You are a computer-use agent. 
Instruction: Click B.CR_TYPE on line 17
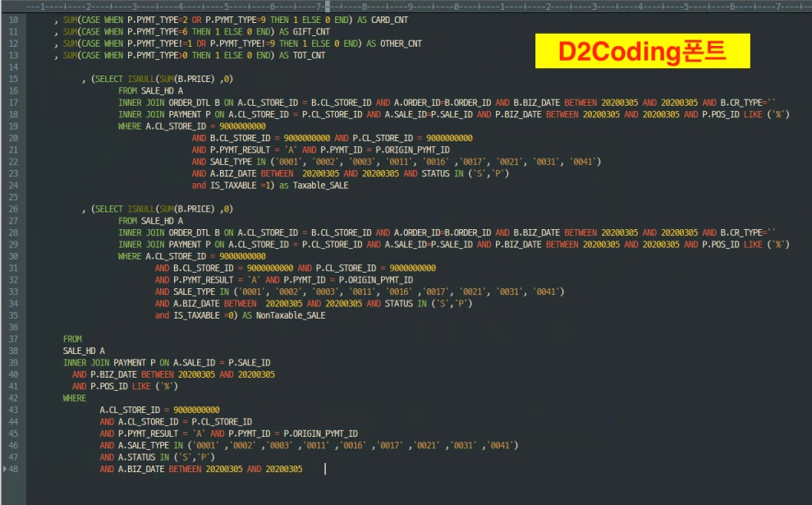pyautogui.click(x=741, y=103)
